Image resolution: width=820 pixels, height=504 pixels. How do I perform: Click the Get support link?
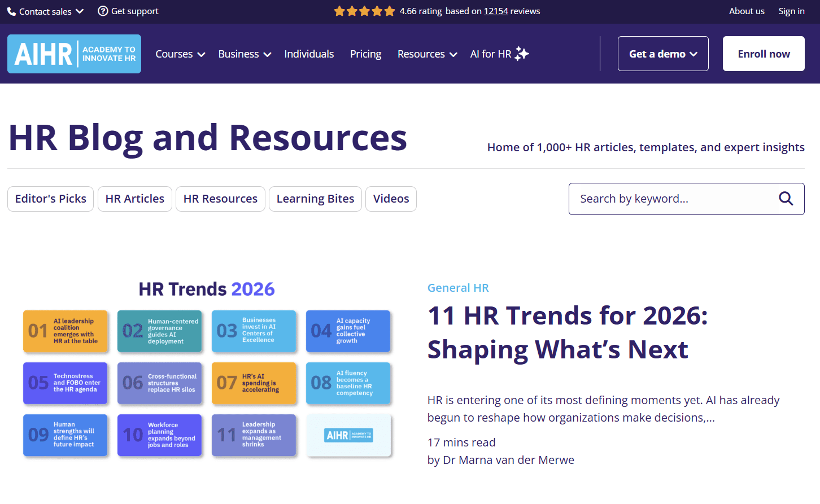click(x=128, y=11)
